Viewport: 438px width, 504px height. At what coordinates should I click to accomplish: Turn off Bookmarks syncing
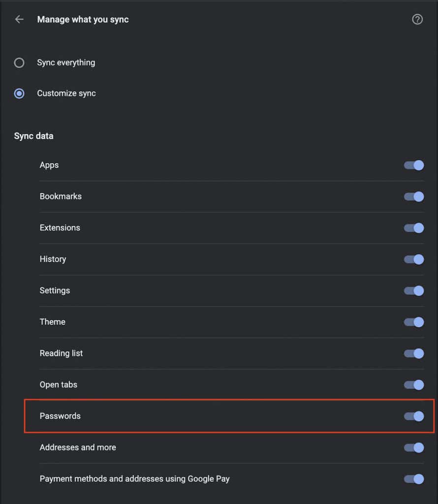point(413,196)
